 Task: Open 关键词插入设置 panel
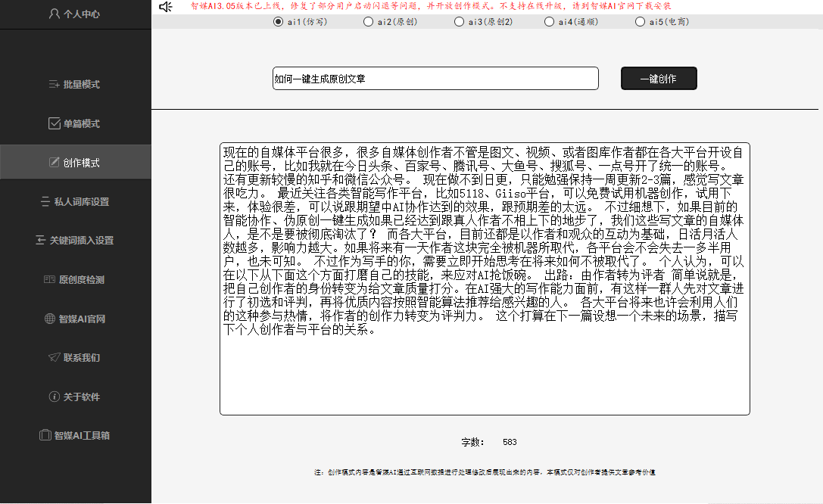pos(74,241)
